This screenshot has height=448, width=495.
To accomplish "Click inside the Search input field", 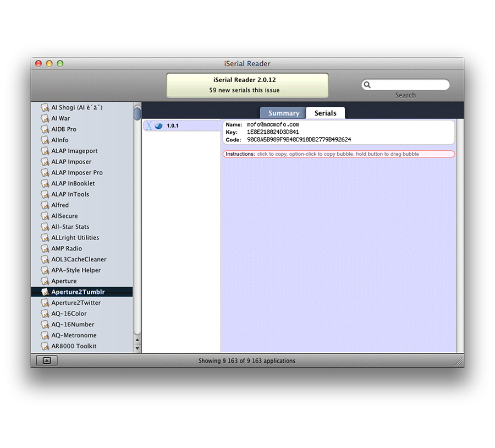I will pos(406,85).
